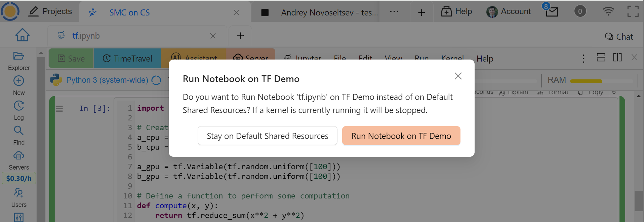This screenshot has height=222, width=644.
Task: Open the Help menu in notebook menubar
Action: click(485, 59)
